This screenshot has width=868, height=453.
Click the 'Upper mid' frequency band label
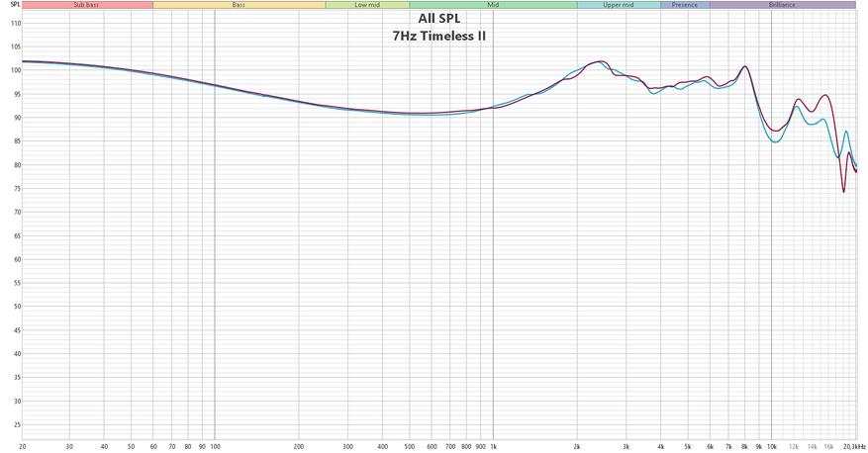click(x=619, y=4)
